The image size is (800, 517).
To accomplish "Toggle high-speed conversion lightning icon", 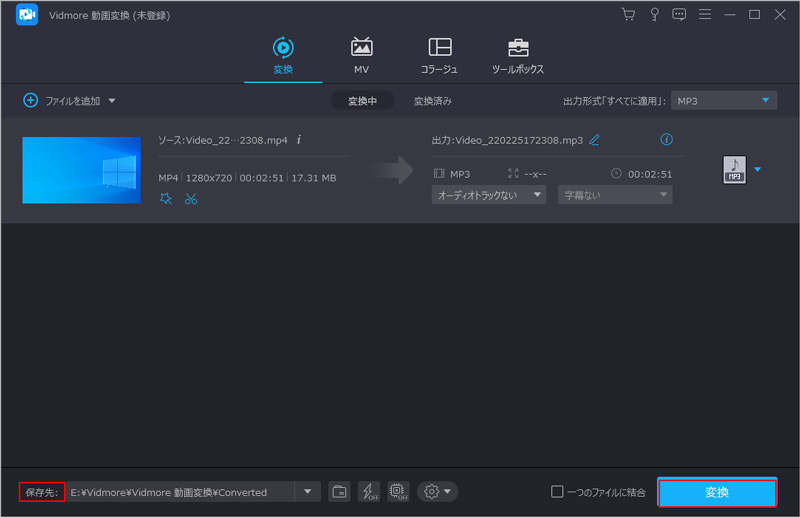I will [x=369, y=492].
